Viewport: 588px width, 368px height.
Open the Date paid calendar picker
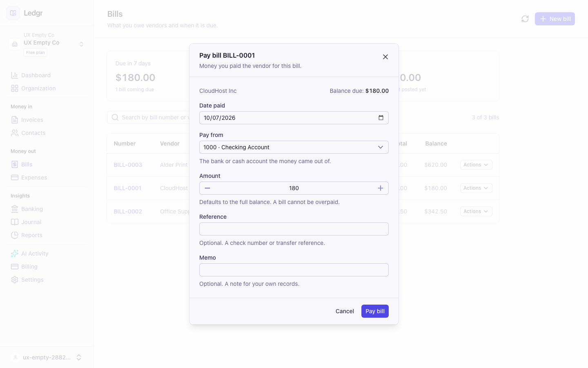[x=381, y=118]
